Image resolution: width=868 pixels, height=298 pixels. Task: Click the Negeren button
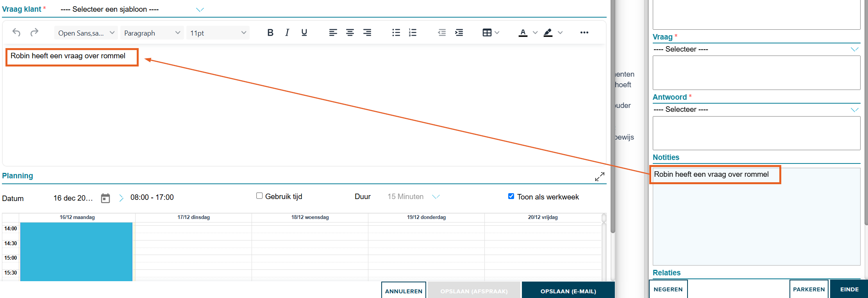668,289
